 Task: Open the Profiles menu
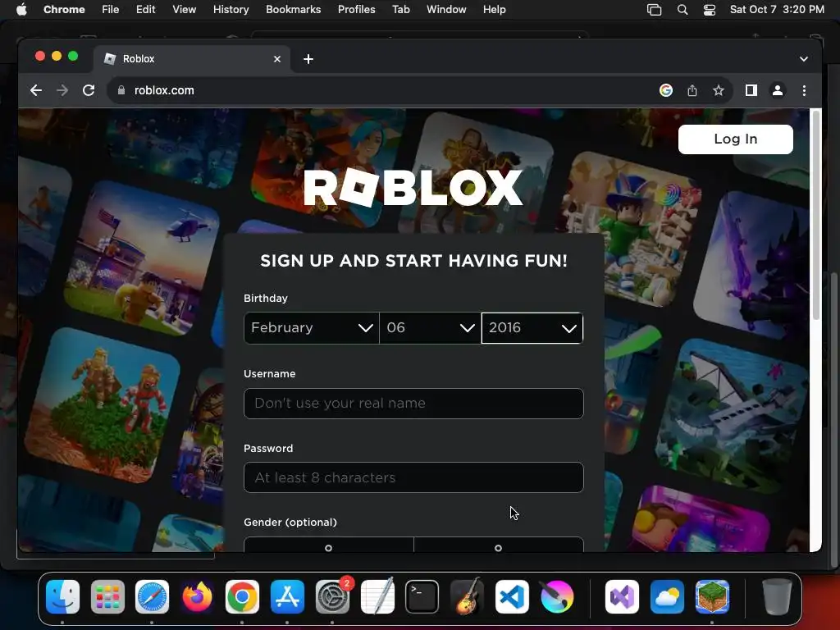tap(356, 10)
